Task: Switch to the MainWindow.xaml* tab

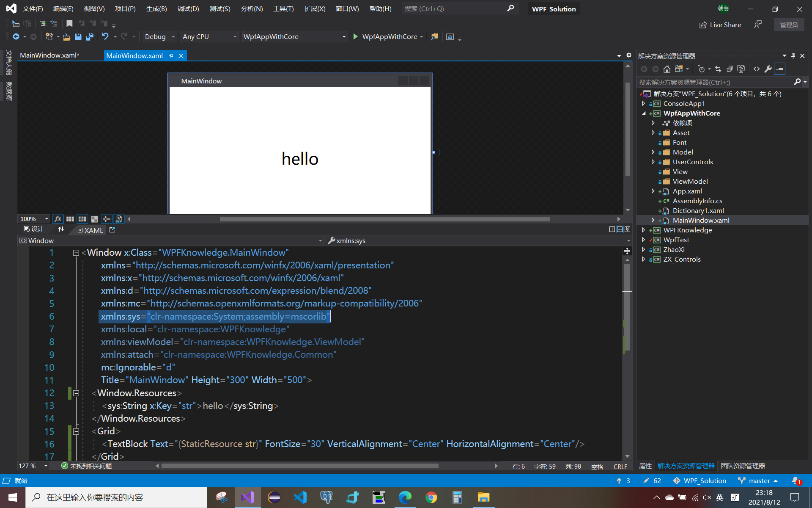Action: coord(49,55)
